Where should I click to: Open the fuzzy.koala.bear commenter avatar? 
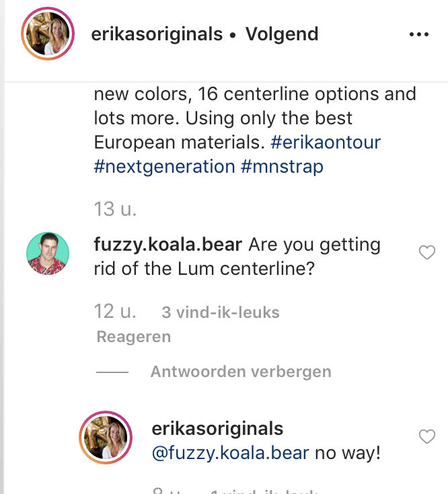[x=48, y=253]
